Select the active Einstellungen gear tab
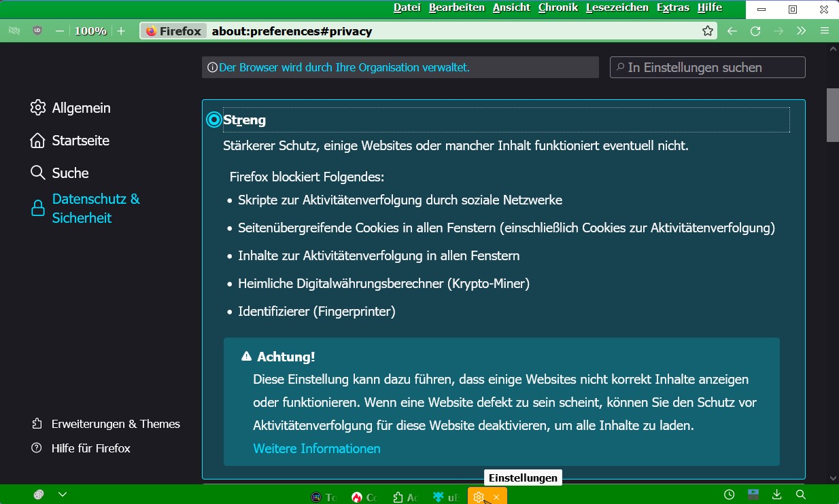 [479, 497]
